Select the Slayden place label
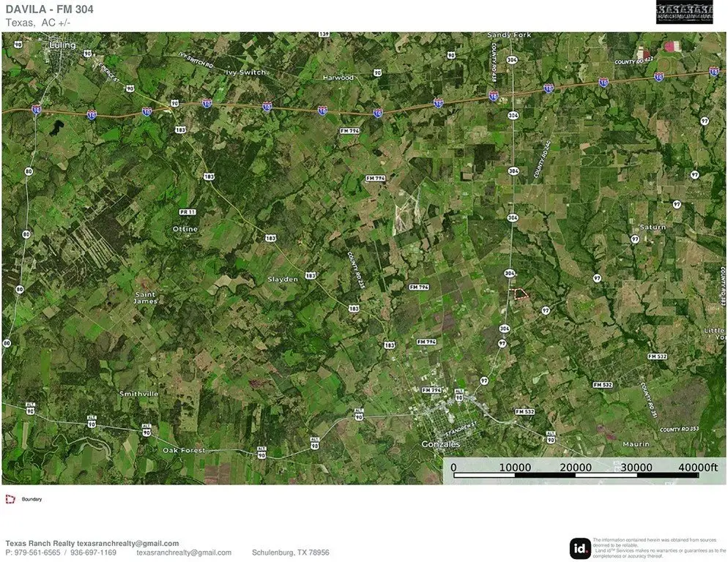Image resolution: width=728 pixels, height=562 pixels. tap(283, 280)
